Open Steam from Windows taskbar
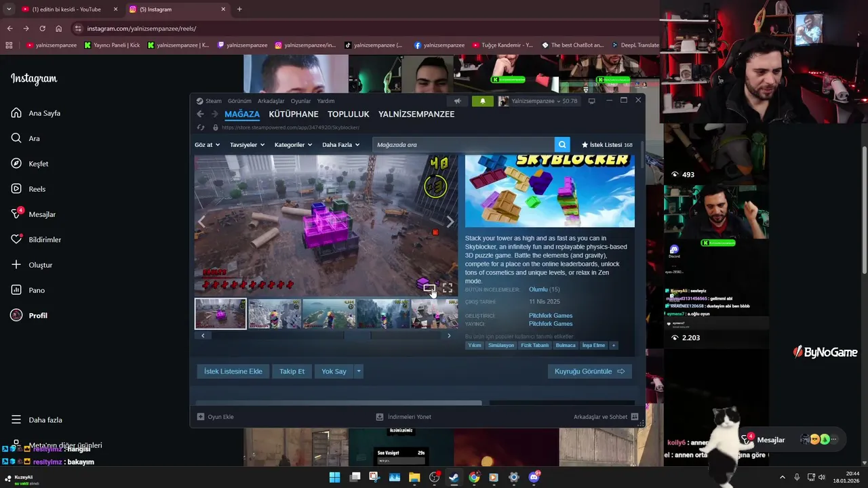The width and height of the screenshot is (868, 488). pos(454,477)
